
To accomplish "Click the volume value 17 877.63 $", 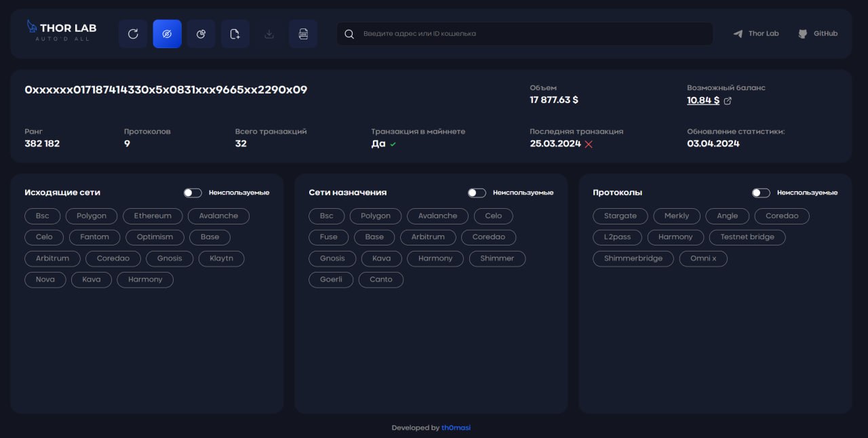I will tap(554, 100).
